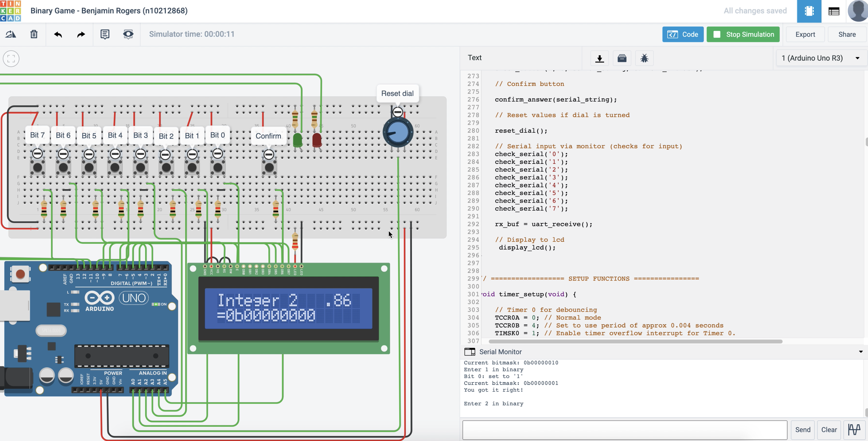This screenshot has width=868, height=441.
Task: Collapse the Serial Monitor panel arrow
Action: coord(861,352)
